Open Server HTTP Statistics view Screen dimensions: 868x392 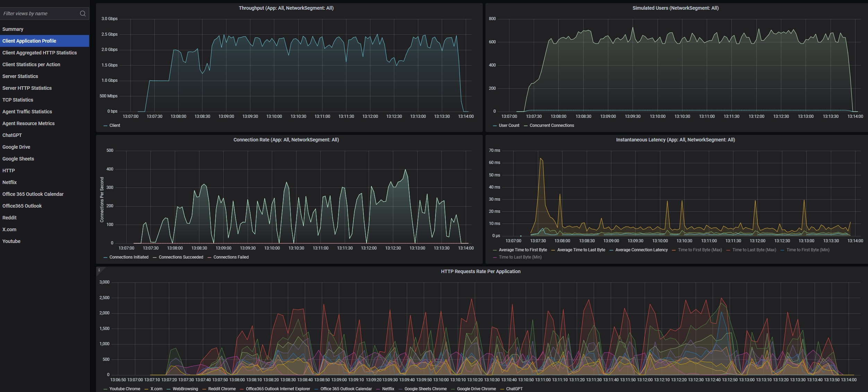pyautogui.click(x=27, y=88)
